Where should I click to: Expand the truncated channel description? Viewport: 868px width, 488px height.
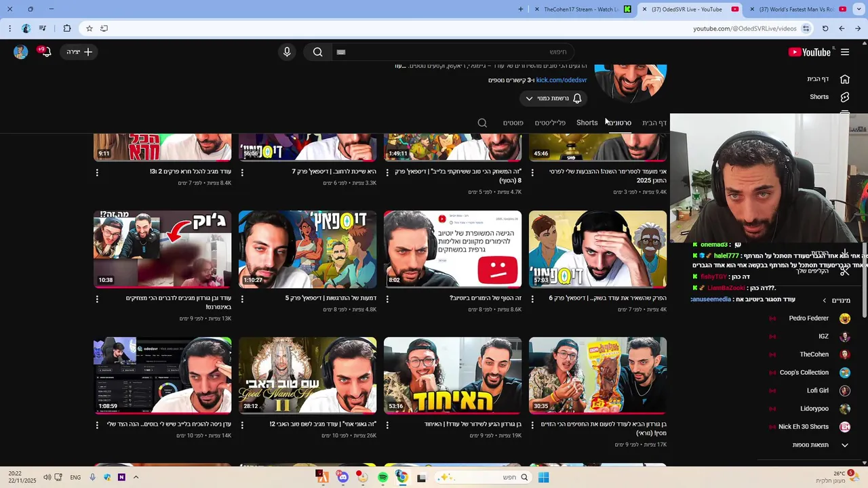(x=400, y=66)
